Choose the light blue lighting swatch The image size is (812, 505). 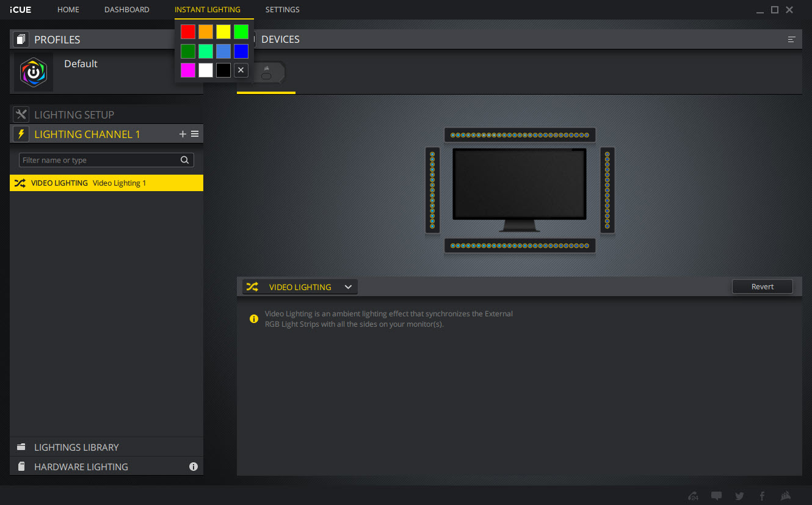click(x=223, y=51)
